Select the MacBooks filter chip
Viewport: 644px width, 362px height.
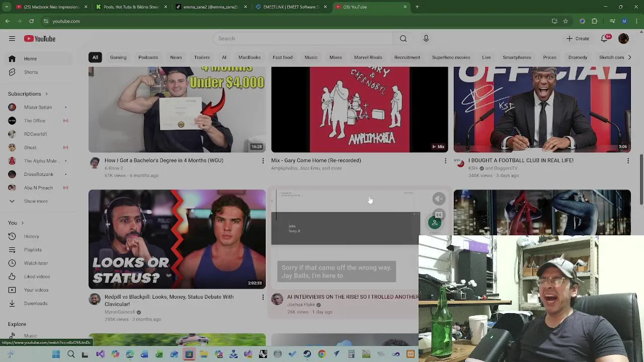pyautogui.click(x=250, y=57)
